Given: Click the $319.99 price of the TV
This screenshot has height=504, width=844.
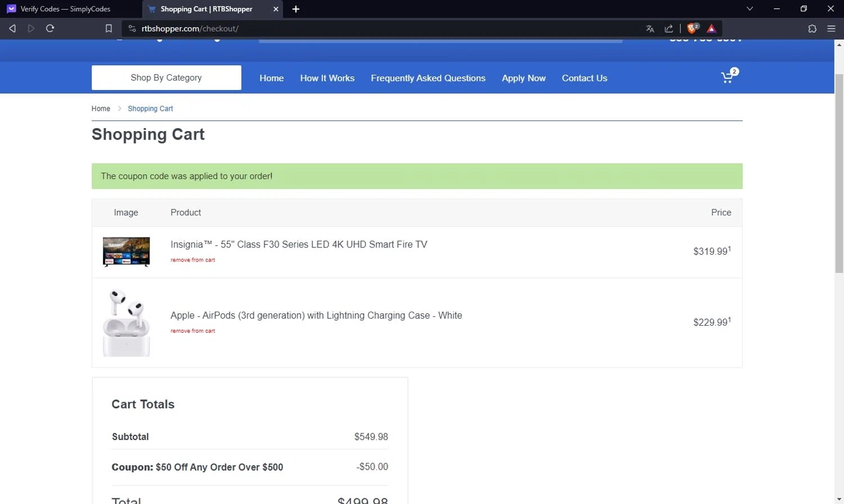Looking at the screenshot, I should point(712,251).
